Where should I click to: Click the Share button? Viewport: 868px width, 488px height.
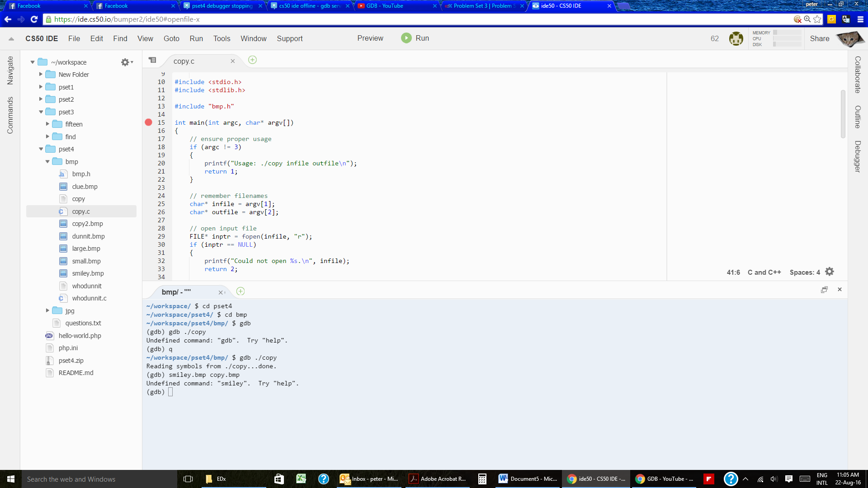(819, 38)
